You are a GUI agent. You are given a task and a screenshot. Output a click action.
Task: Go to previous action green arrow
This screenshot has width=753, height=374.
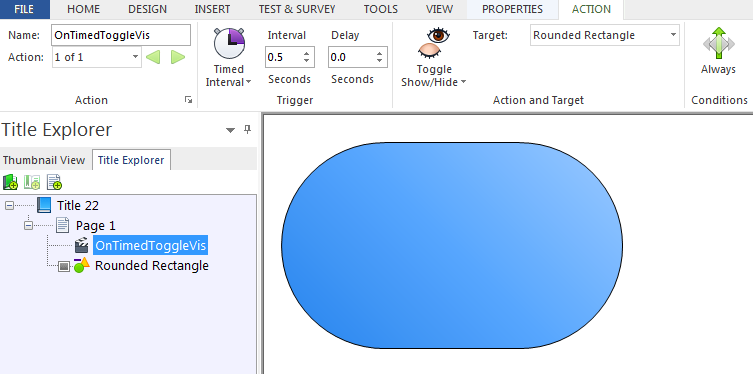(x=153, y=57)
